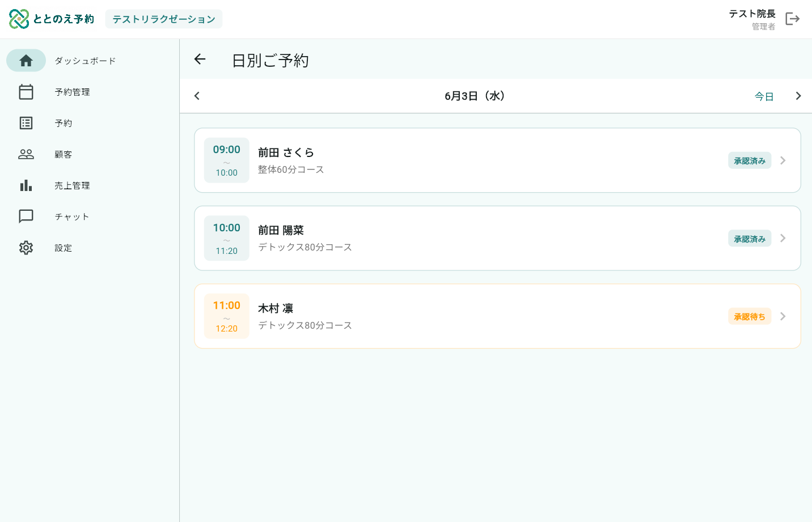The width and height of the screenshot is (812, 522).
Task: Go to the next day with the chevron
Action: (798, 96)
